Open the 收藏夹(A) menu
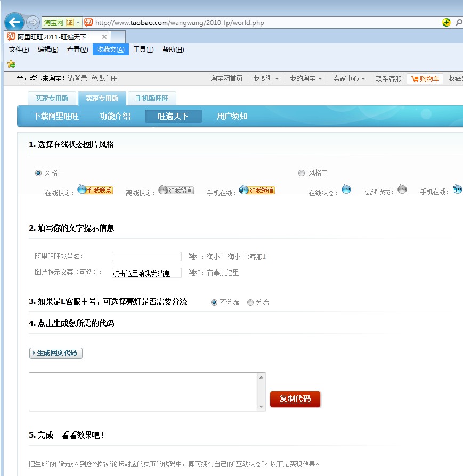This screenshot has width=463, height=476. (111, 50)
